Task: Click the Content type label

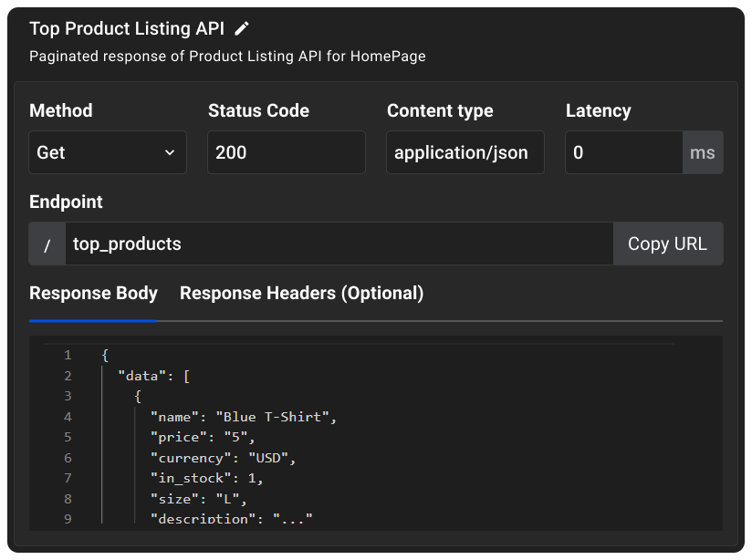Action: click(440, 110)
